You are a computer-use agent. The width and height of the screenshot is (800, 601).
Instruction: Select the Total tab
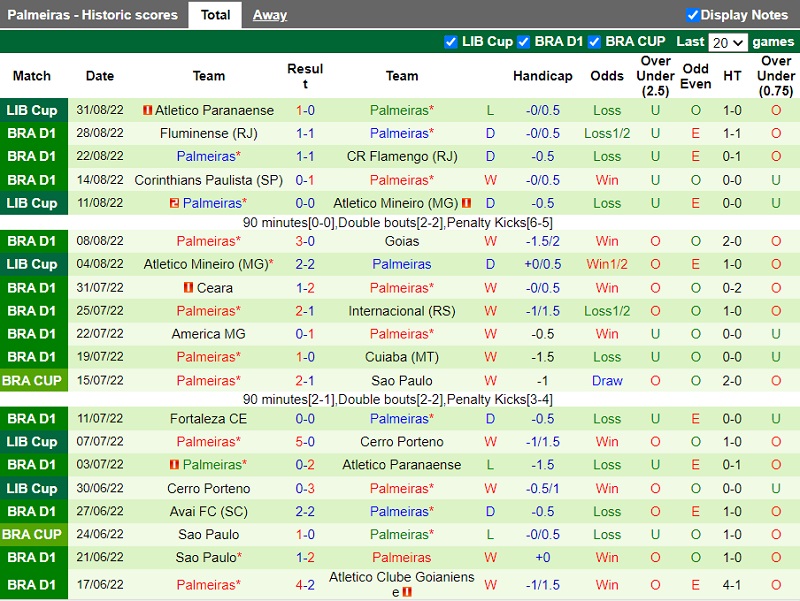click(215, 15)
